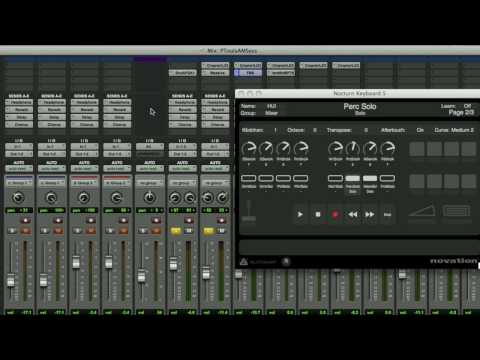
Task: Click the warning triangle in Nocturn footer
Action: pyautogui.click(x=244, y=262)
